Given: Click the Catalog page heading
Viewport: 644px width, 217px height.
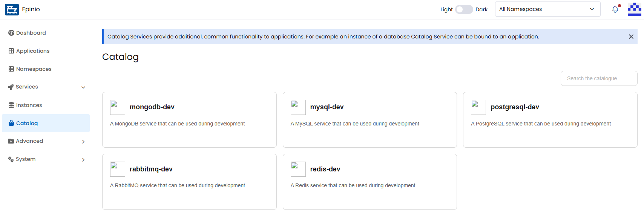Looking at the screenshot, I should click(x=120, y=57).
